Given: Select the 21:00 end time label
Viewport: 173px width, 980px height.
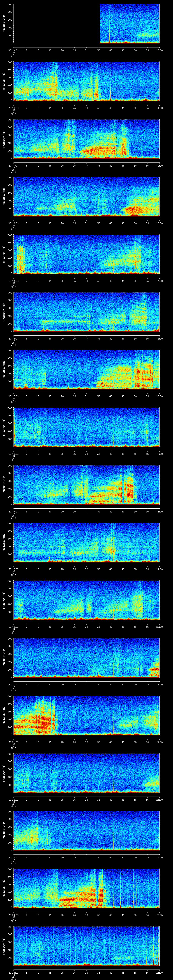Looking at the screenshot, I should (159, 684).
